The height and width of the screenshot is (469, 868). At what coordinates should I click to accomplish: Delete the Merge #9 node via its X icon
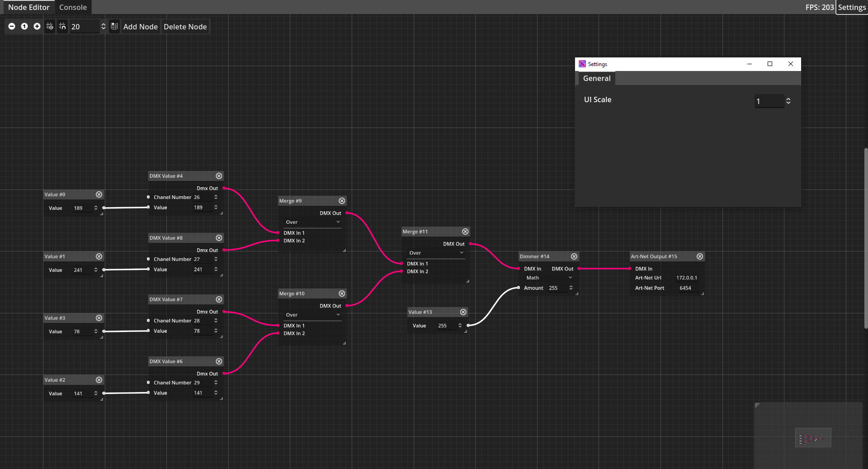[342, 200]
